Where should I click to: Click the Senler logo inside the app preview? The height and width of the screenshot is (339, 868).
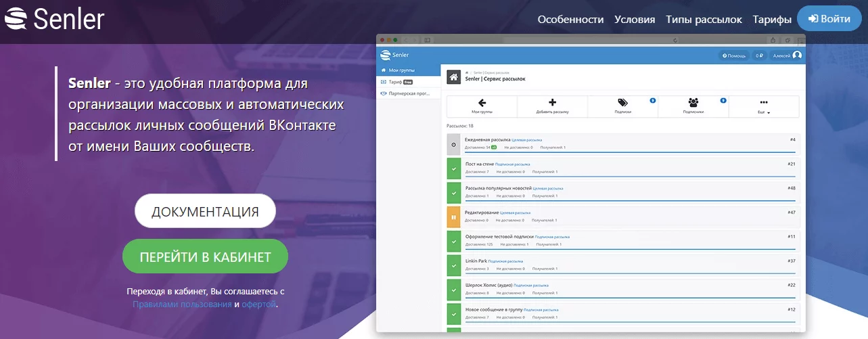coord(395,55)
